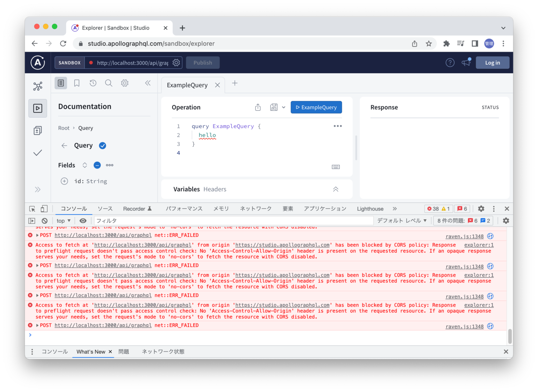Screen dimensions: 538x392
Task: Open the bookmark collections icon
Action: pos(77,83)
